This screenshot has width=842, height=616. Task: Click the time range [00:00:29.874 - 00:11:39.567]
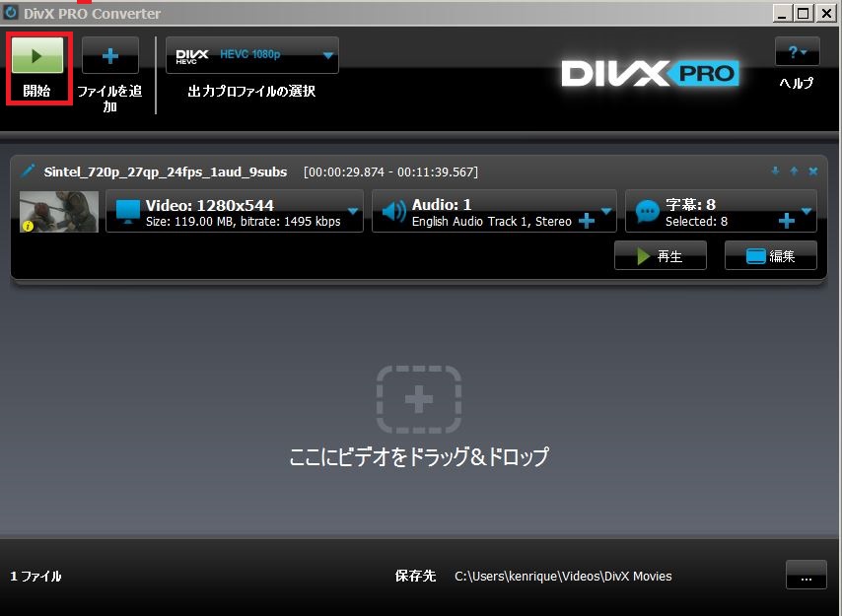click(390, 171)
